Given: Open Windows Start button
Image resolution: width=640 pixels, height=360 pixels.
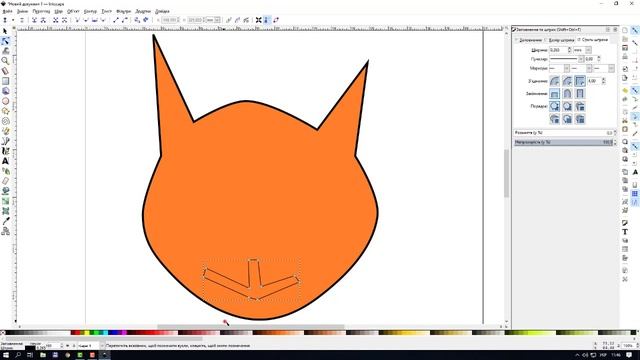Looking at the screenshot, I should [x=6, y=355].
